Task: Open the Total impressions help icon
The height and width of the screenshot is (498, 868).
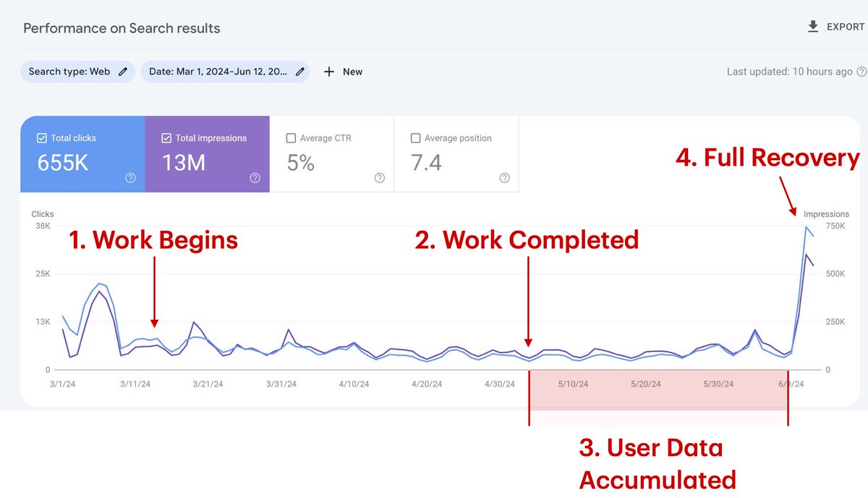Action: pos(255,178)
